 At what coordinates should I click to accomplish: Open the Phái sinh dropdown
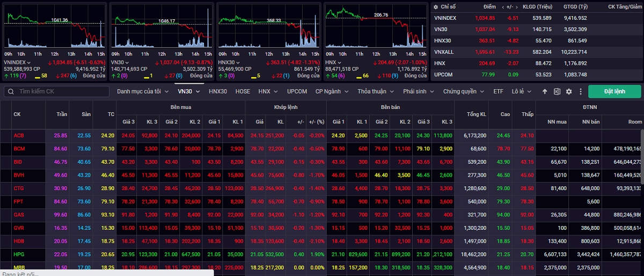419,91
